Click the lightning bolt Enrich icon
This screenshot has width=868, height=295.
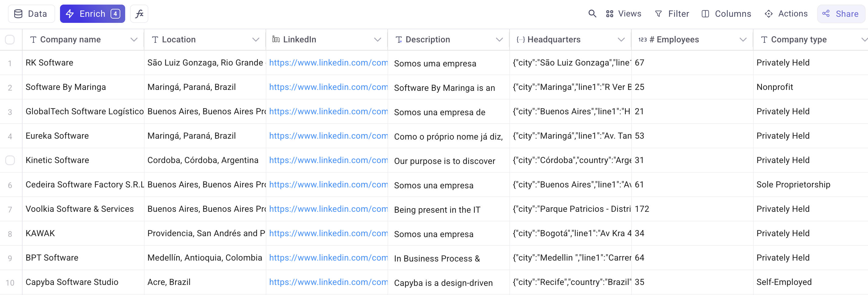(x=70, y=14)
